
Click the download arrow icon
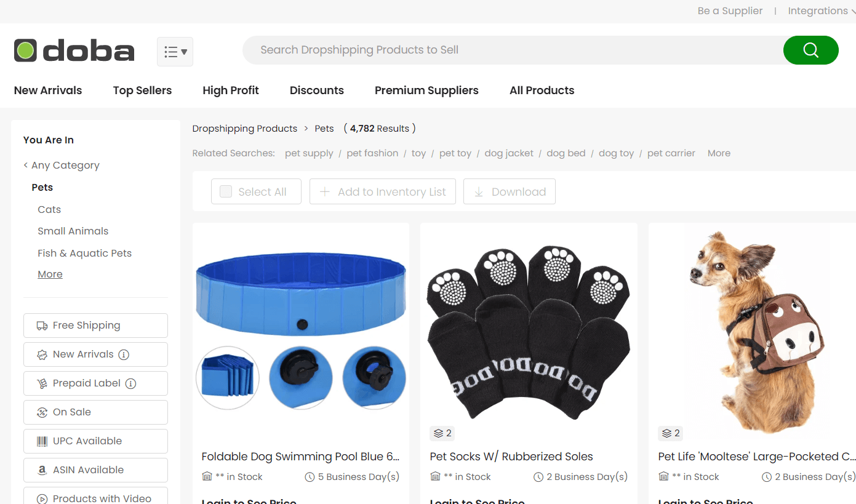pos(479,192)
